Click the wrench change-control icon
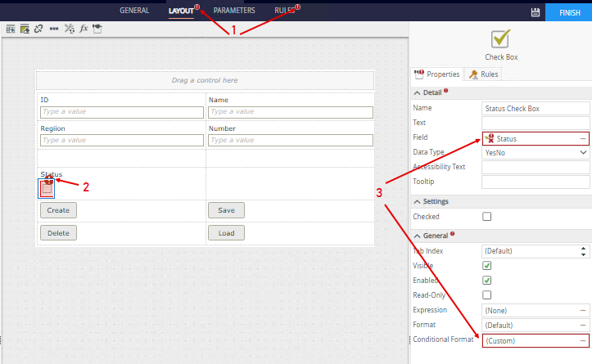 tap(69, 29)
